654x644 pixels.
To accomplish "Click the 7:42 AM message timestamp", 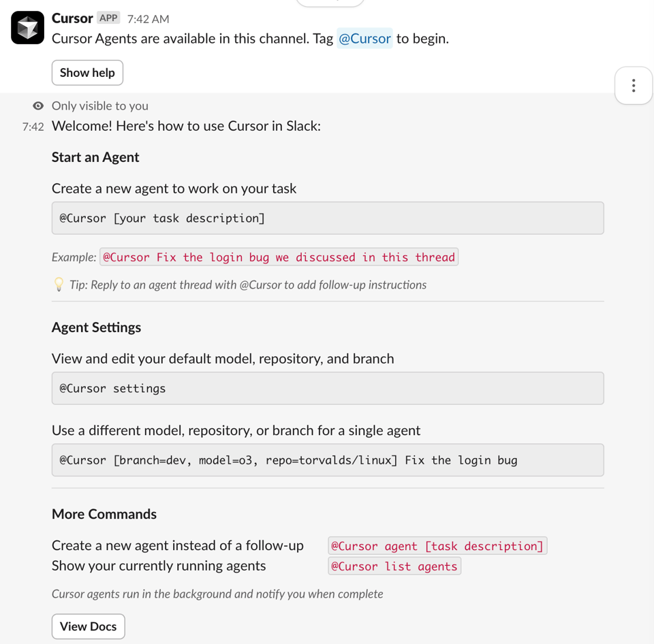I will (x=149, y=19).
